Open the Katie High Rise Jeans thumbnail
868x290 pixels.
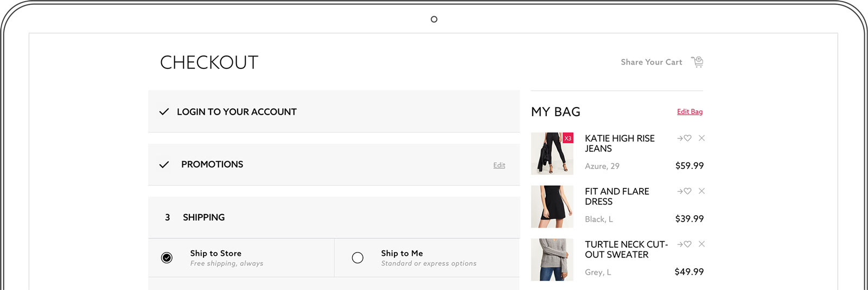tap(552, 154)
